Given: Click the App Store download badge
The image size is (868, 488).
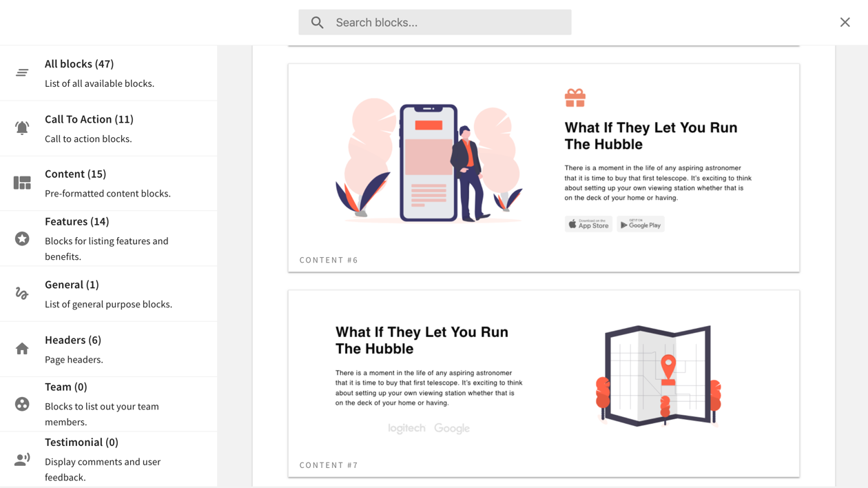Looking at the screenshot, I should pyautogui.click(x=588, y=224).
